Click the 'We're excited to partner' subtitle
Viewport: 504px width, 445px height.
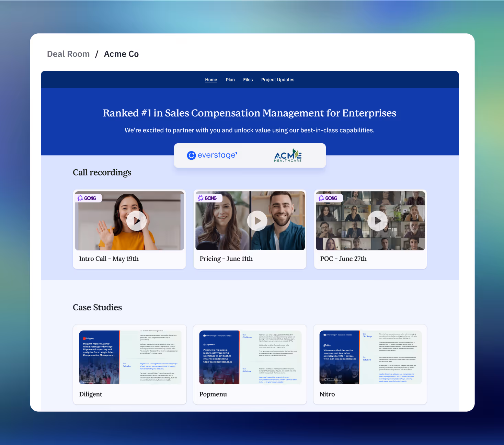tap(250, 130)
